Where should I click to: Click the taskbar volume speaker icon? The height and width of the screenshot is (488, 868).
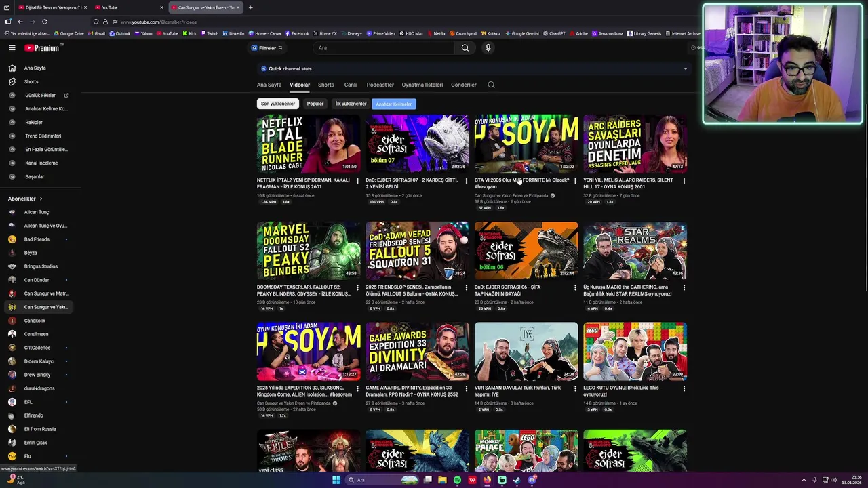click(x=833, y=480)
